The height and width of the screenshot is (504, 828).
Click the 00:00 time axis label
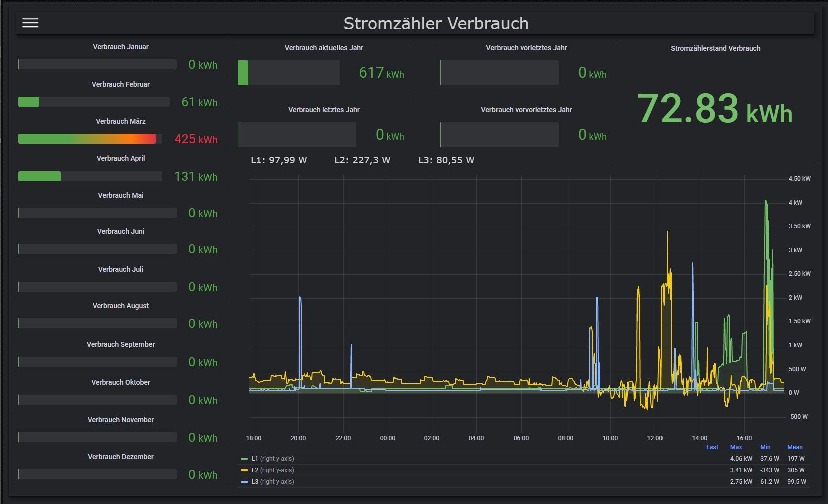[x=388, y=438]
